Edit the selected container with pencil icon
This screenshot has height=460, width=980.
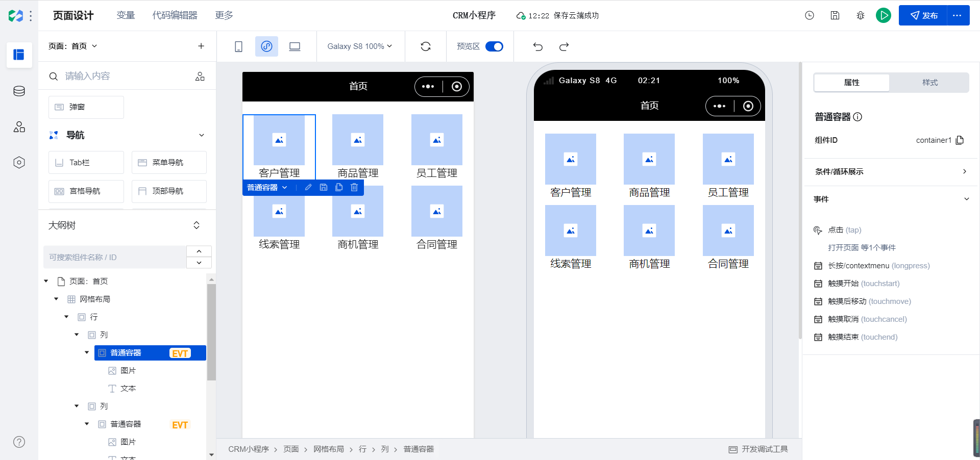(x=308, y=187)
